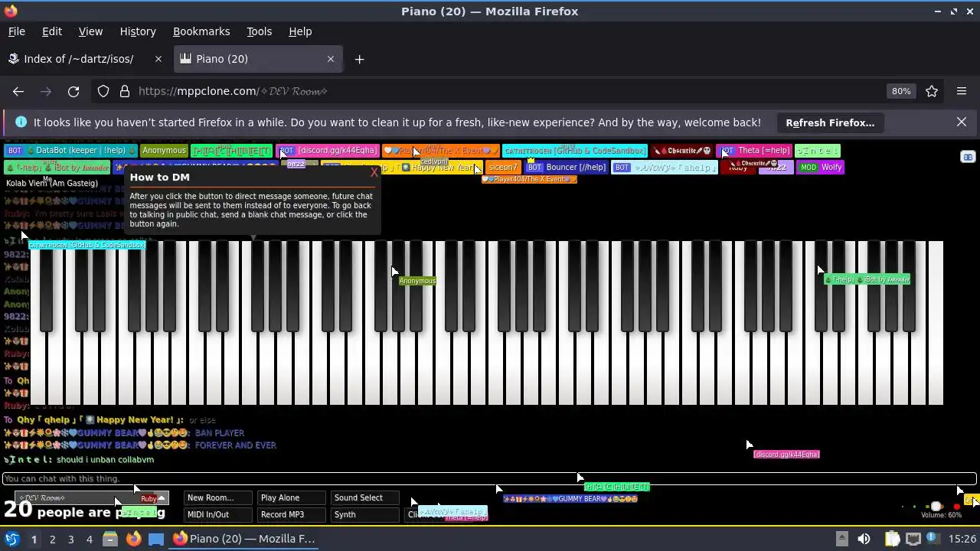
Task: Bookmark this page with the star
Action: (x=932, y=91)
